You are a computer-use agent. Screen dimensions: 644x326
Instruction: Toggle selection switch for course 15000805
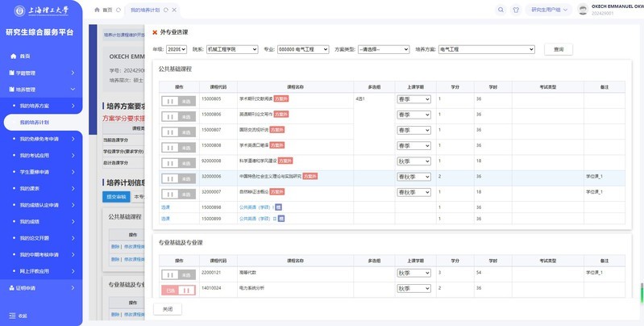point(177,100)
